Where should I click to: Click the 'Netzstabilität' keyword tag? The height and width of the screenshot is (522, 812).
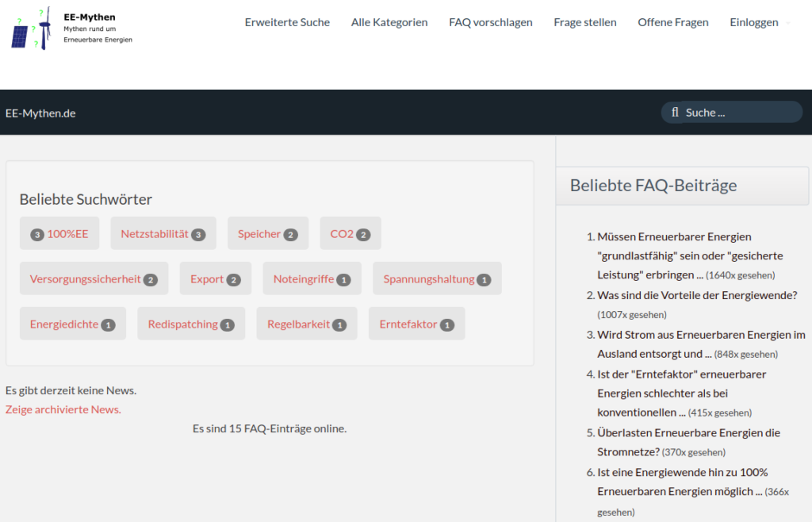click(x=163, y=233)
